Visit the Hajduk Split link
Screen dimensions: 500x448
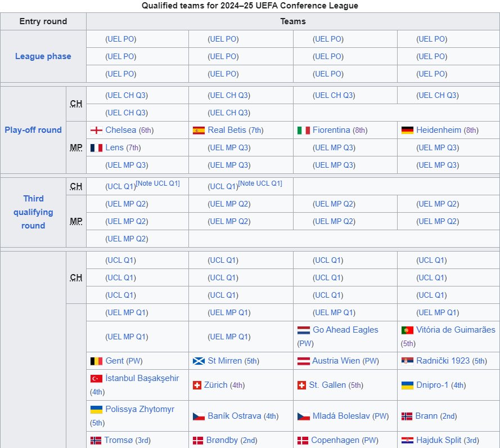(439, 440)
